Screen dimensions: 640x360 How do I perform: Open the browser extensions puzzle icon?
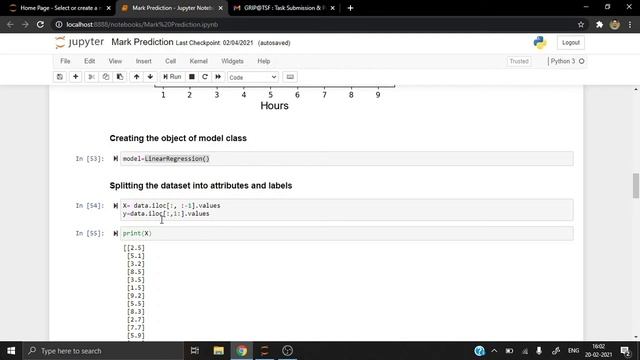tap(599, 24)
